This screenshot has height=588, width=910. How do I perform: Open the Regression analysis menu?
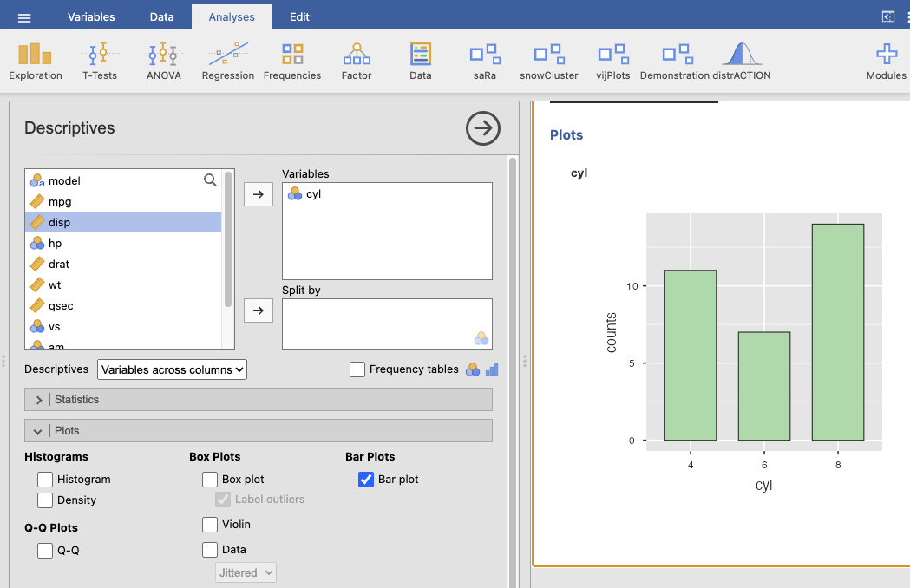click(x=227, y=62)
